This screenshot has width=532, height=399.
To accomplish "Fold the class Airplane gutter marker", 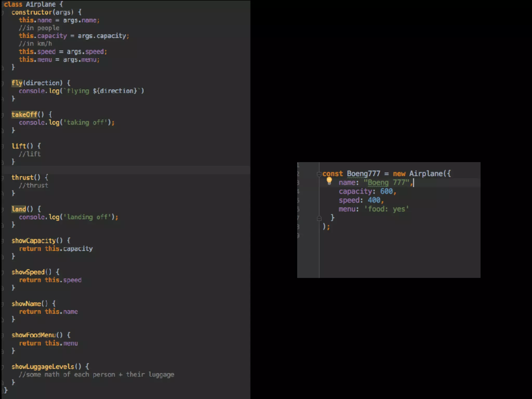I will click(3, 4).
